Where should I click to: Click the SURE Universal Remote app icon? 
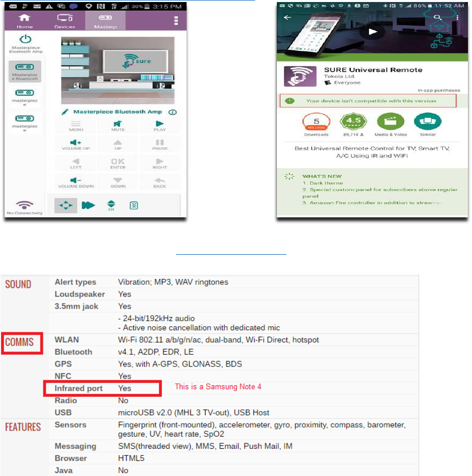(300, 76)
